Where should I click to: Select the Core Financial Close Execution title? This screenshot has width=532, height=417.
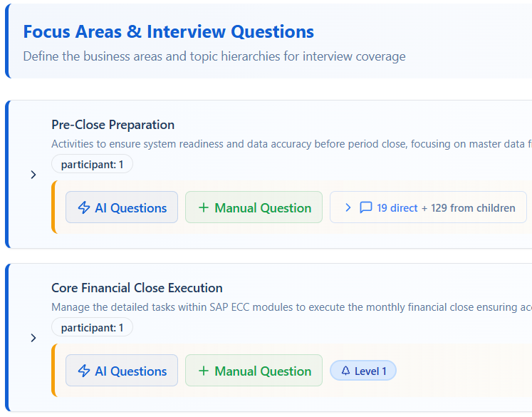[137, 288]
